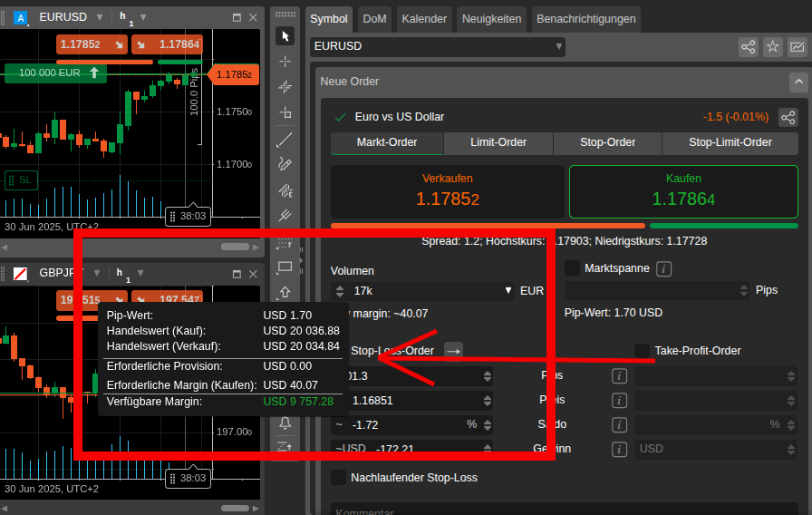Click the EURUSD chart horizontal scrollbar thumb
This screenshot has width=812, height=515.
click(235, 247)
